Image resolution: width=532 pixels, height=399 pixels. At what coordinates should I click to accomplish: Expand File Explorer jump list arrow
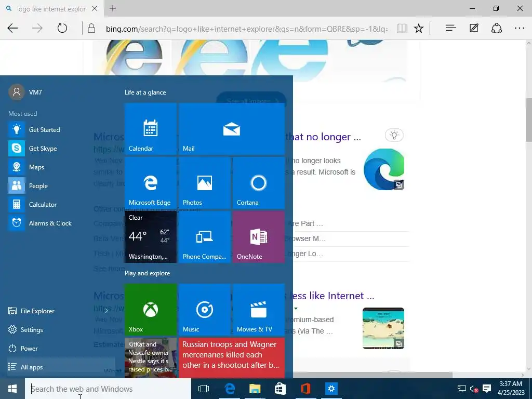pos(107,311)
